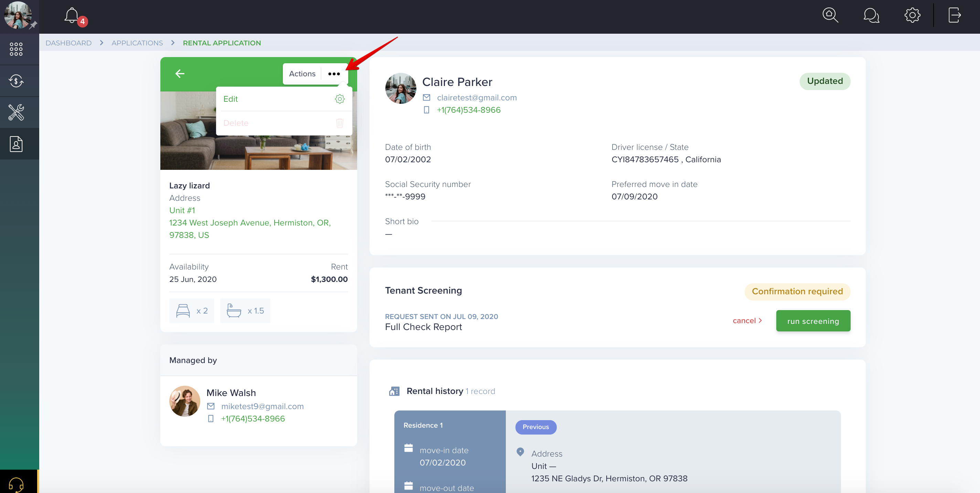Viewport: 980px width, 493px height.
Task: Click the Previous residence tag
Action: pyautogui.click(x=536, y=427)
